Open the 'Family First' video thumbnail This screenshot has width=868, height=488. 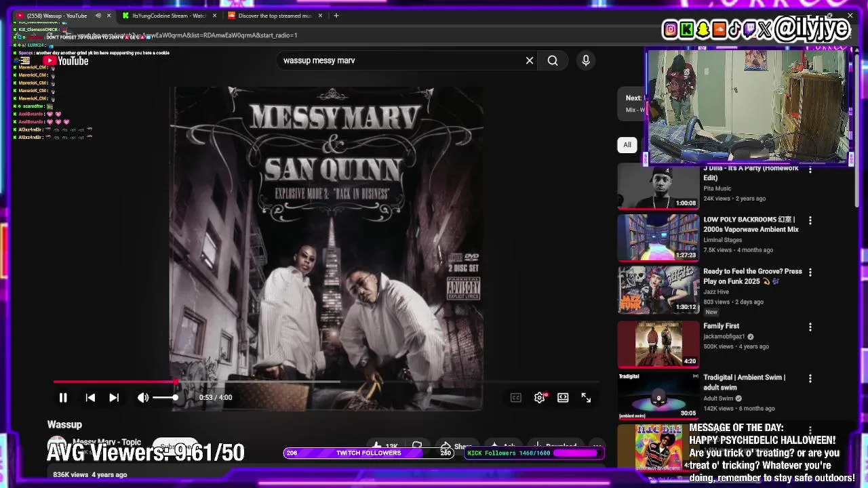658,344
